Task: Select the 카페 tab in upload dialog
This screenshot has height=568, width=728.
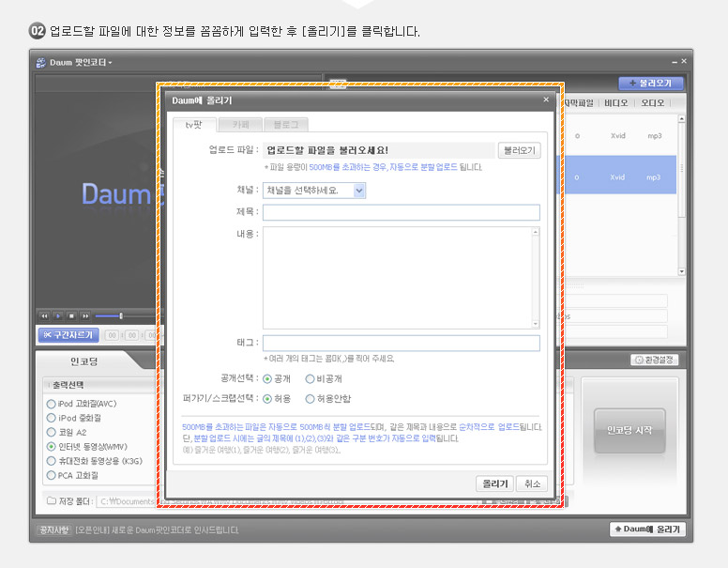Action: [240, 125]
